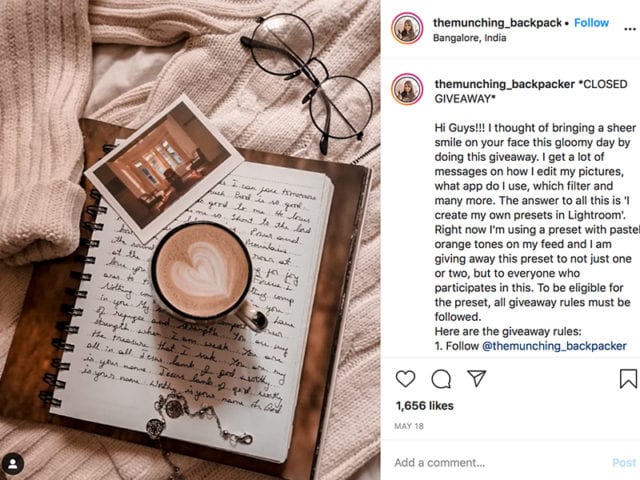Click the Bangalore, India location link
The width and height of the screenshot is (640, 480).
tap(469, 38)
